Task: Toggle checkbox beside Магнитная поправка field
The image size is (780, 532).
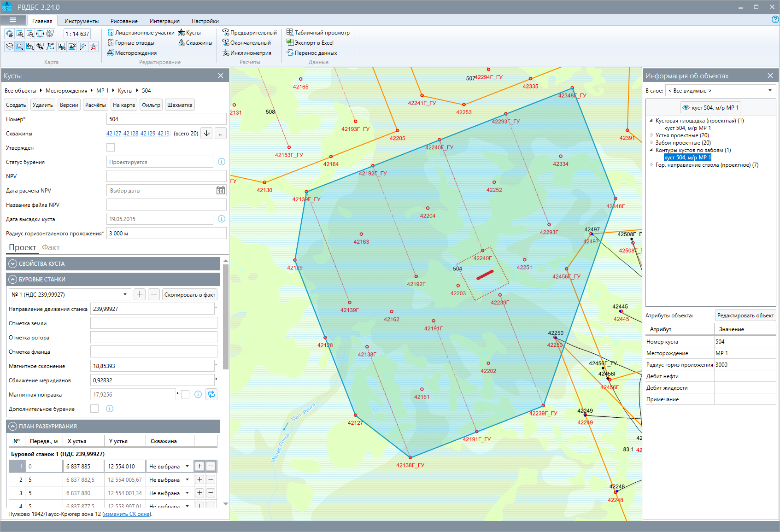Action: (x=185, y=394)
